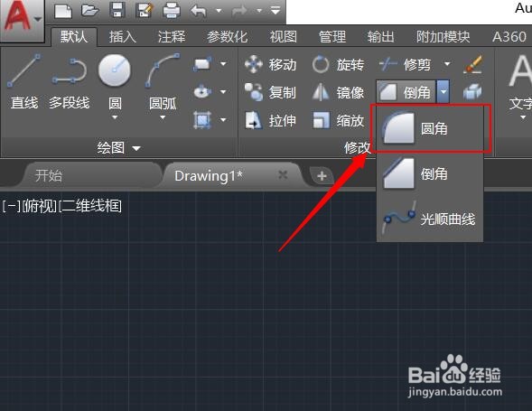The image size is (532, 411).
Task: Open the 管理 ribbon tab
Action: click(x=332, y=37)
